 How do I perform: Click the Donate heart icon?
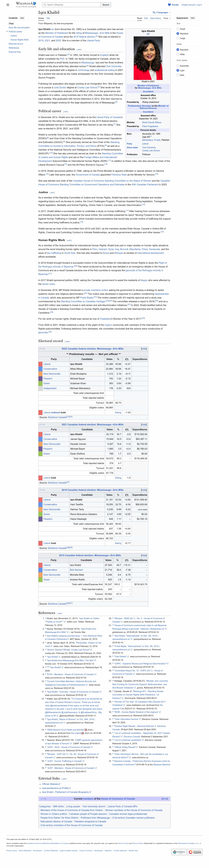169,5
